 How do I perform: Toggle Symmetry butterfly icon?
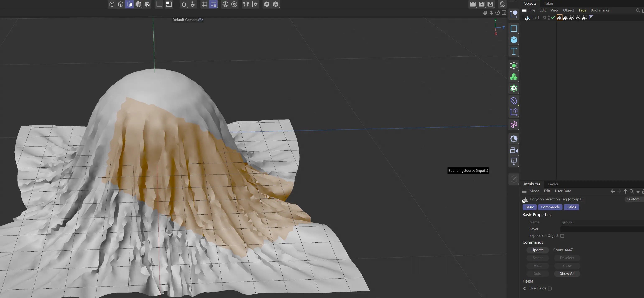pos(246,4)
